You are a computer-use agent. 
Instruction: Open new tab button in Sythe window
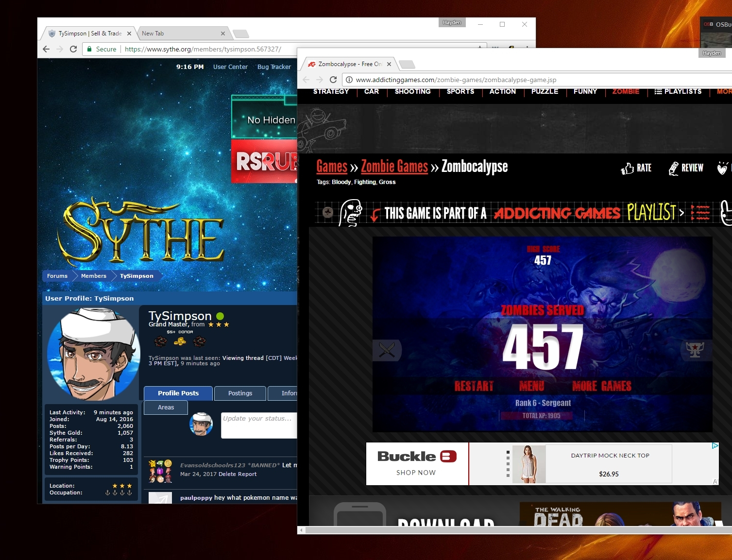[x=241, y=34]
